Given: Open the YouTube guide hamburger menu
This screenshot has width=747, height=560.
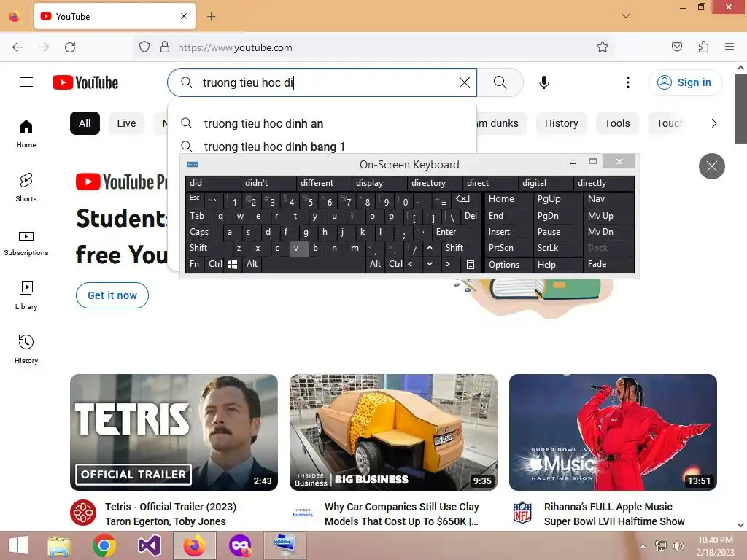Looking at the screenshot, I should coord(26,82).
